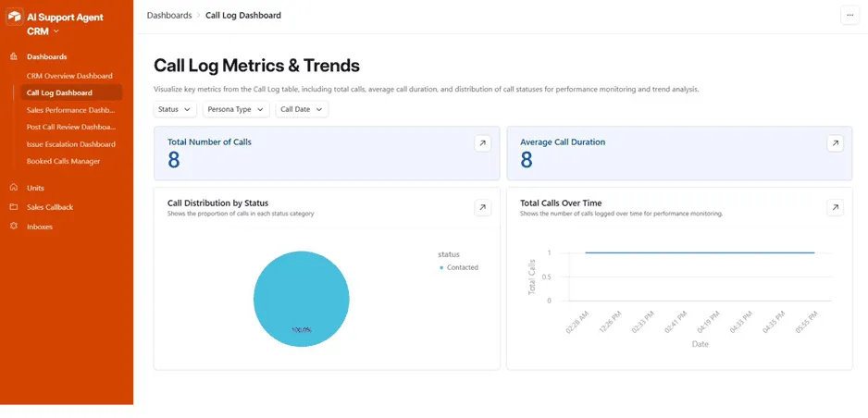Click the Call Distribution by Status heading
This screenshot has width=868, height=418.
tap(217, 203)
